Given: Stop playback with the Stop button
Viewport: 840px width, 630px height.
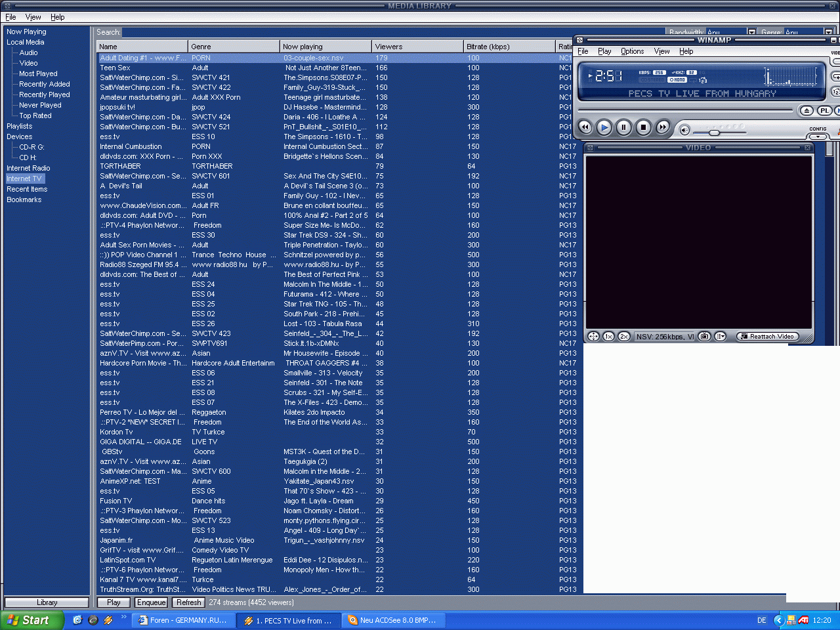Looking at the screenshot, I should pos(643,127).
